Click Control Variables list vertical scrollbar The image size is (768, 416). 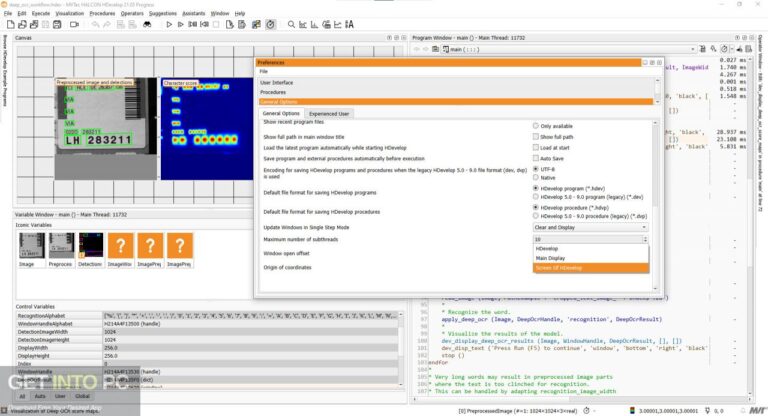401,350
